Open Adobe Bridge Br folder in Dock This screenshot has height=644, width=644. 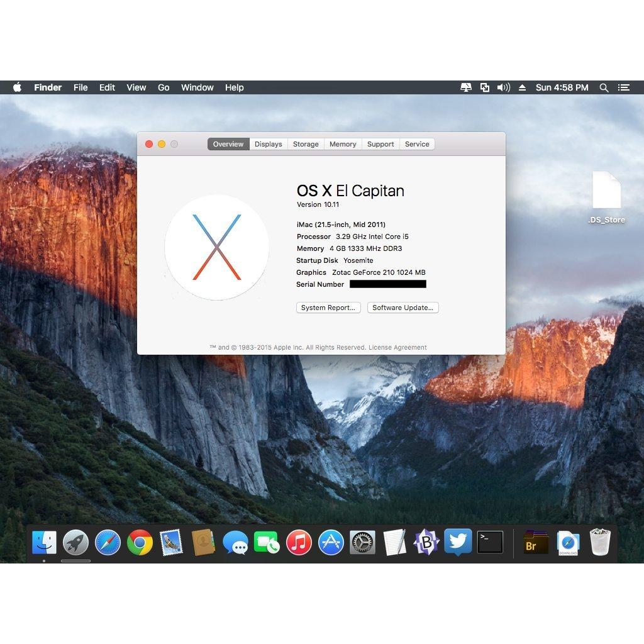click(536, 543)
